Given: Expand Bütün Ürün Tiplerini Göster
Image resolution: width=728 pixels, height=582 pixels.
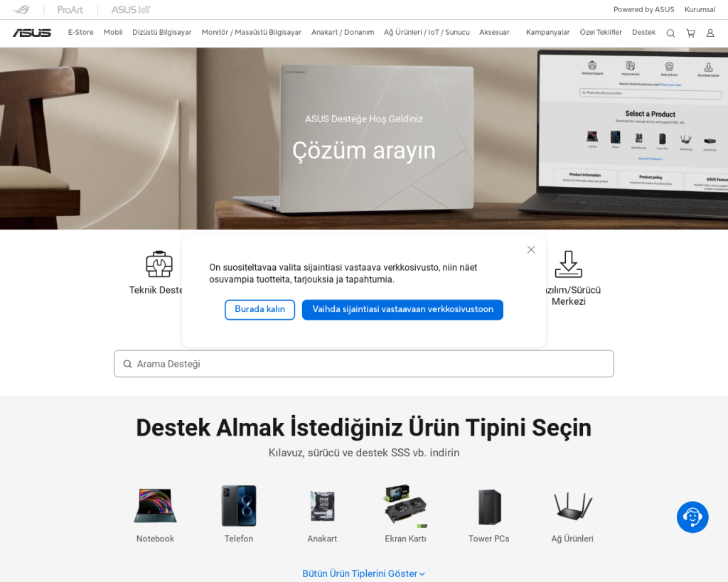Looking at the screenshot, I should (363, 573).
